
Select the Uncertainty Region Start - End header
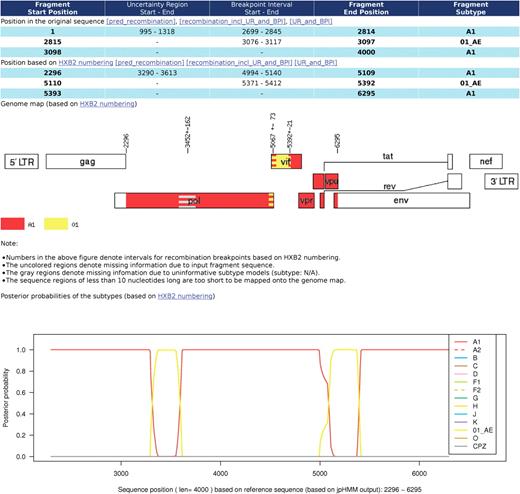[x=157, y=8]
